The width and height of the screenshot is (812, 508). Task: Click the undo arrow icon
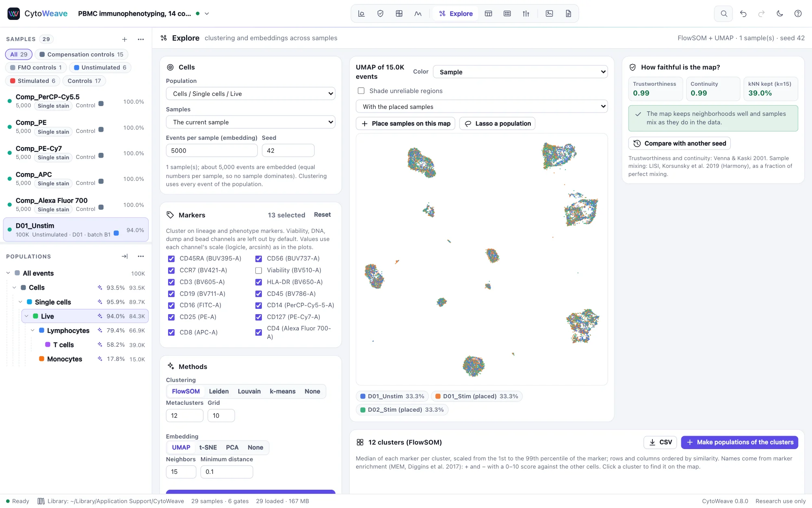[743, 13]
